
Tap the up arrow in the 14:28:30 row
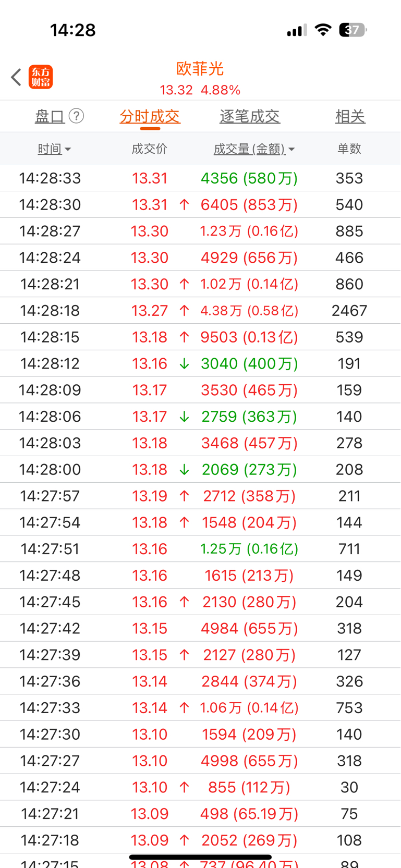pyautogui.click(x=184, y=205)
